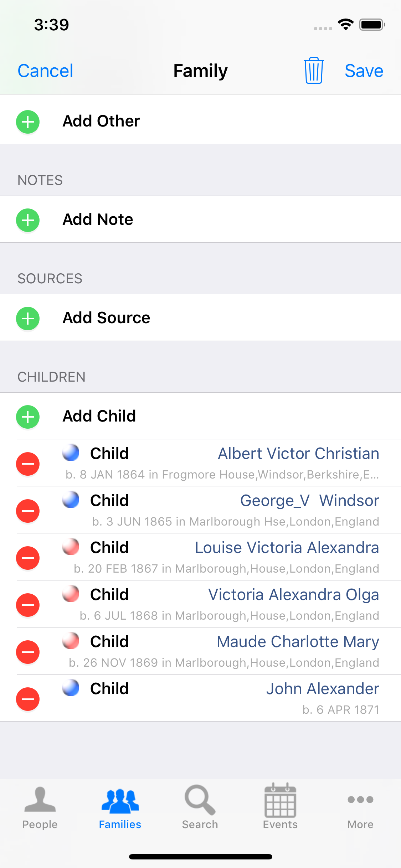401x868 pixels.
Task: Tap the trash delete family icon
Action: [x=314, y=71]
